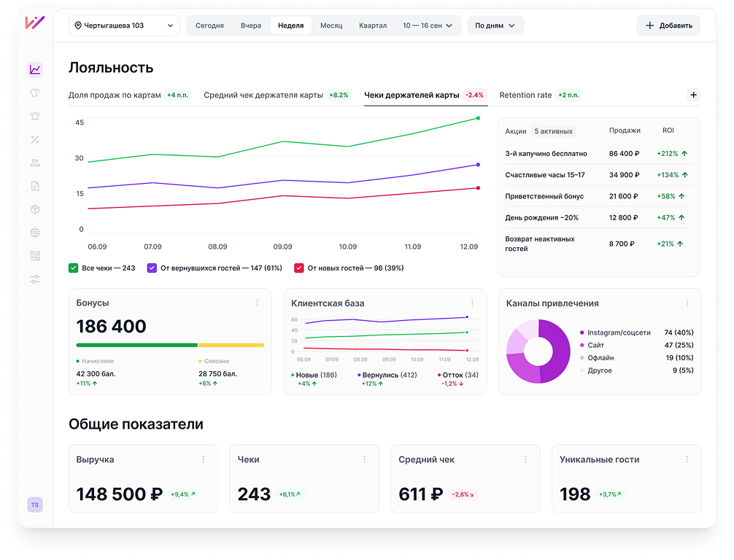The image size is (734, 560).
Task: Open the 10 — 16 сен date range dropdown
Action: click(428, 26)
